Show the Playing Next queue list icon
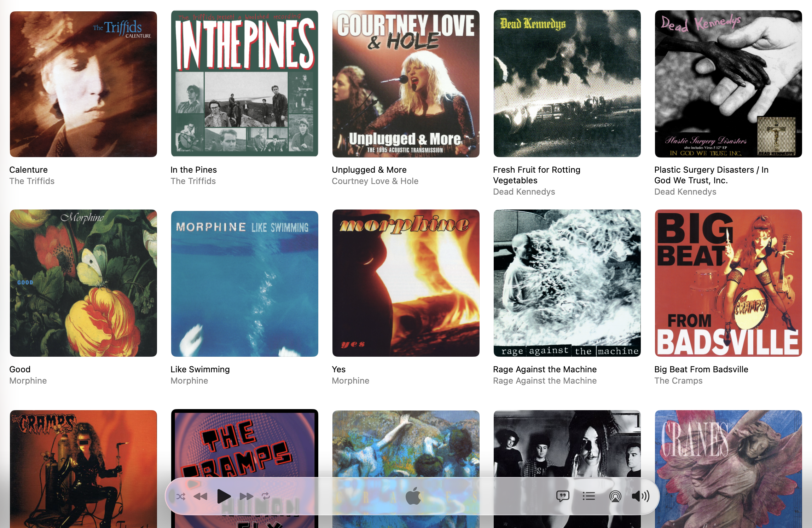This screenshot has height=528, width=812. (589, 496)
